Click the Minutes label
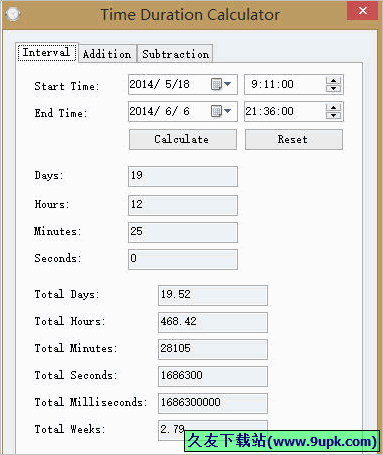Viewport: 383px width, 455px height. [x=58, y=231]
